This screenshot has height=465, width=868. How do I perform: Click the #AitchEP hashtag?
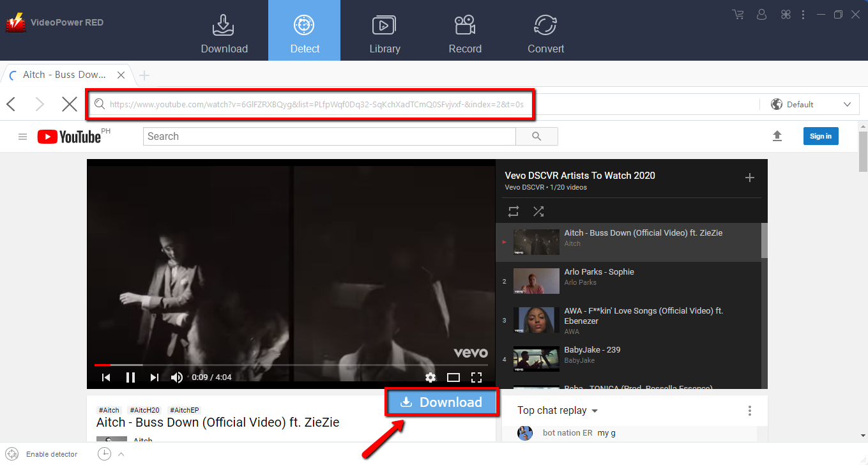coord(185,410)
